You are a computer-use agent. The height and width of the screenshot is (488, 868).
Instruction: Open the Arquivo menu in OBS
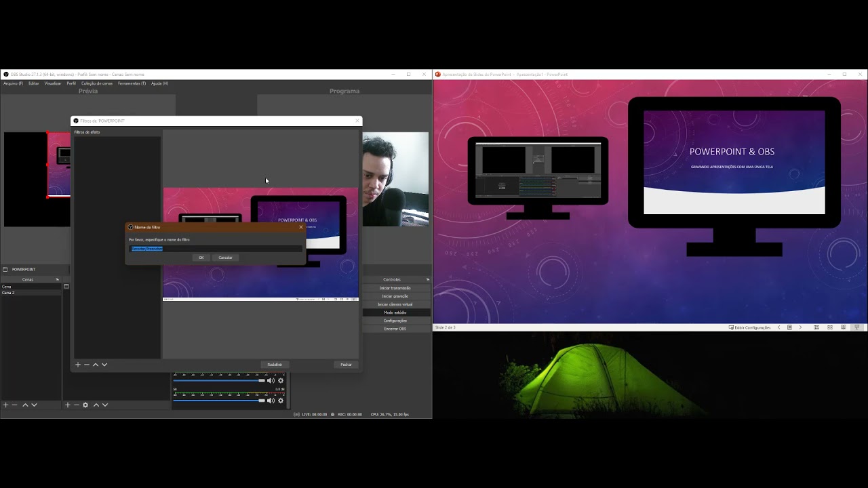[x=13, y=83]
